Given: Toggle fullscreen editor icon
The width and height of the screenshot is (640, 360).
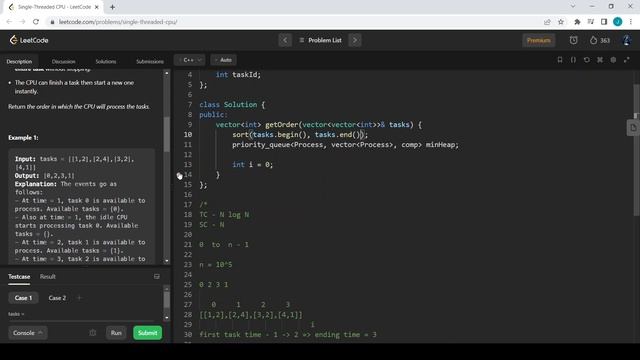Looking at the screenshot, I should click(627, 60).
